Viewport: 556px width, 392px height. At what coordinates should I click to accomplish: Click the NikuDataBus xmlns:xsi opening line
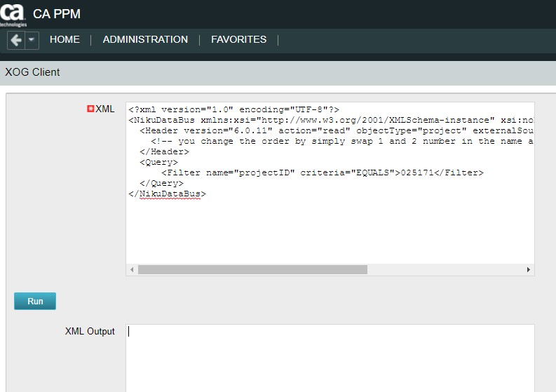point(330,120)
